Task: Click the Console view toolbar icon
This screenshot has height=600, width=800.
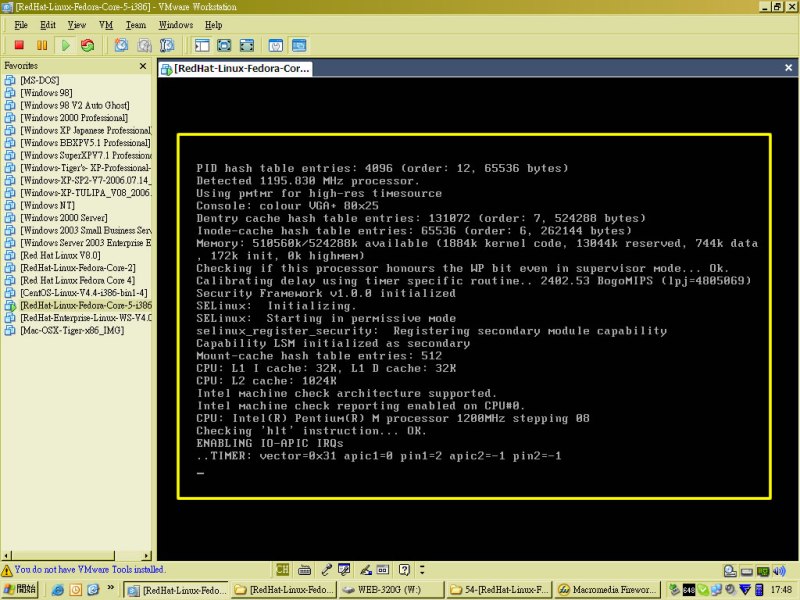Action: (299, 45)
